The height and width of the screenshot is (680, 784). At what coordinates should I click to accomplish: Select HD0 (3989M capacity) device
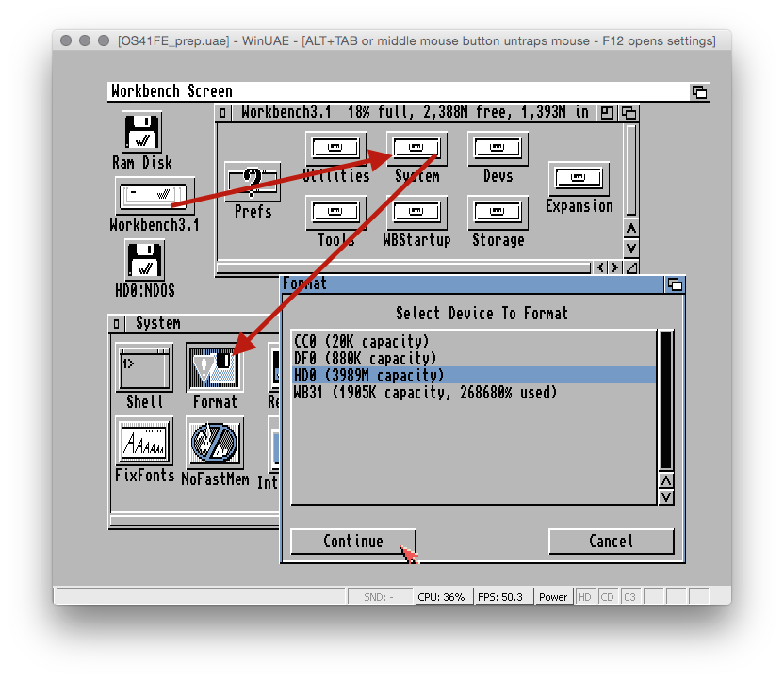(x=473, y=375)
